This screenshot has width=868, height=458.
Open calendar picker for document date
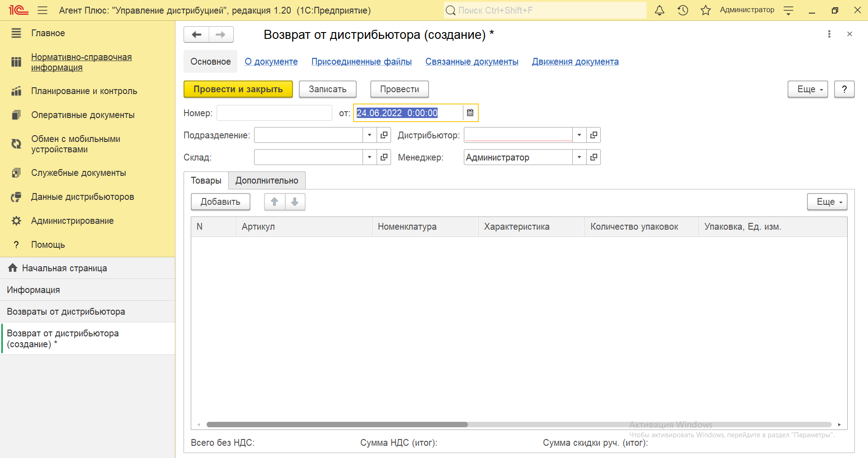[x=470, y=113]
